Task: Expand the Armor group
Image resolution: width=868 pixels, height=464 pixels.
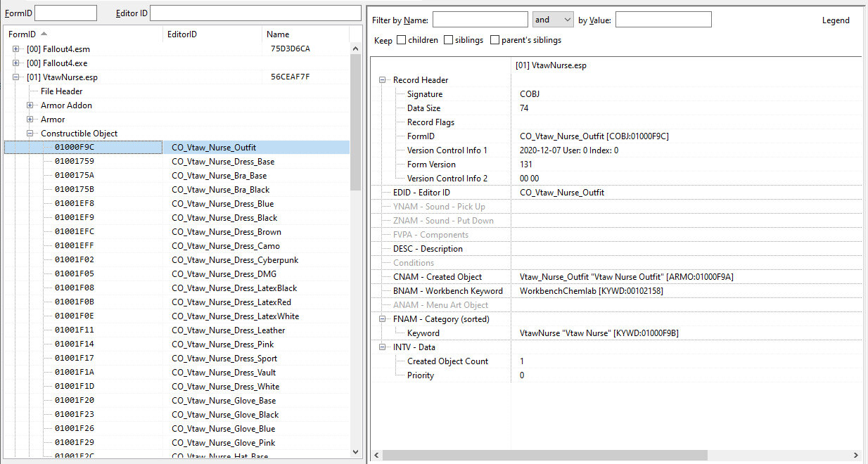Action: tap(30, 120)
